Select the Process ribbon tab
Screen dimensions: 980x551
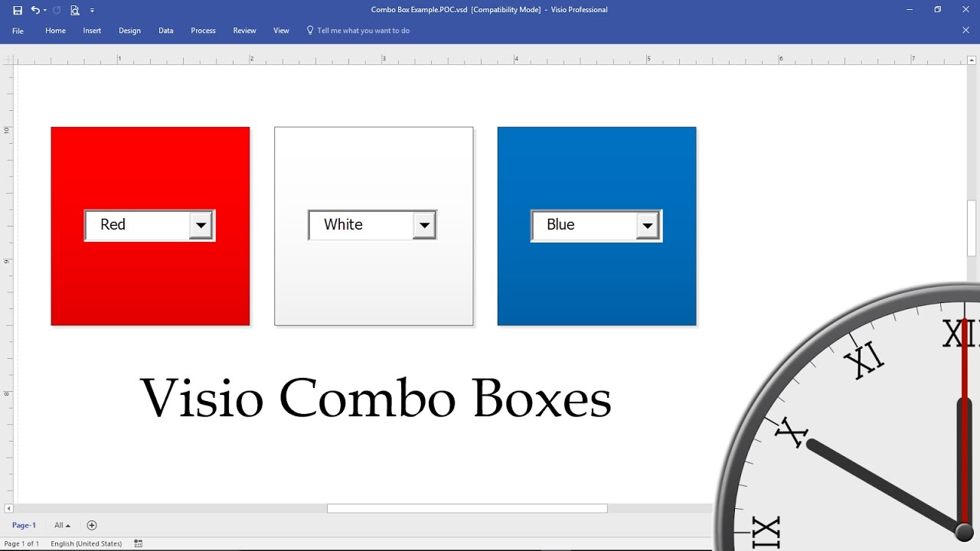[x=203, y=31]
